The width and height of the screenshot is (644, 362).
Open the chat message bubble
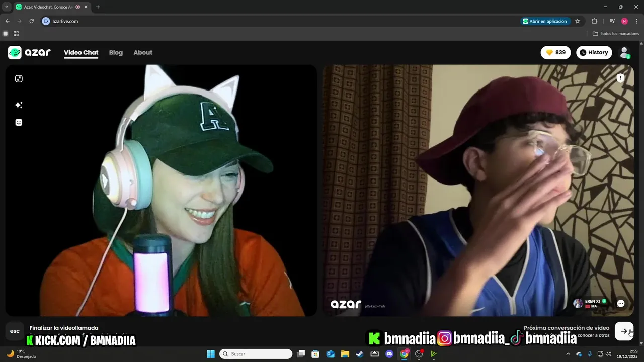[621, 303]
